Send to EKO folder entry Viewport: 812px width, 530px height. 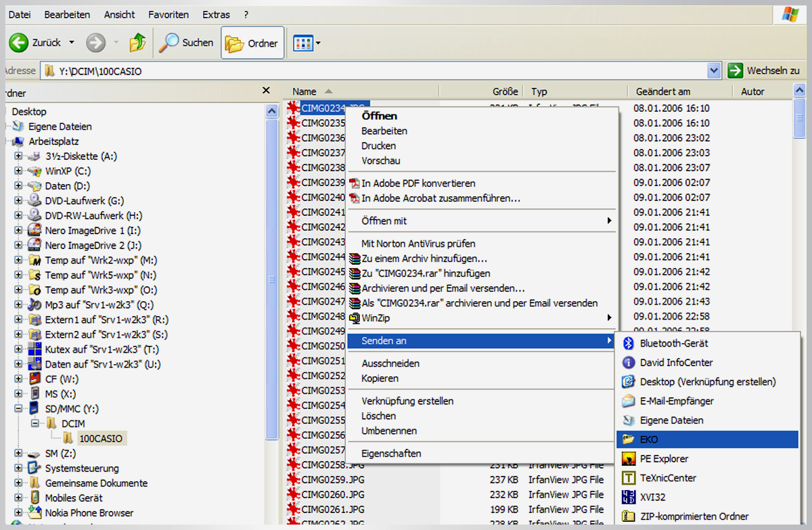tap(708, 439)
